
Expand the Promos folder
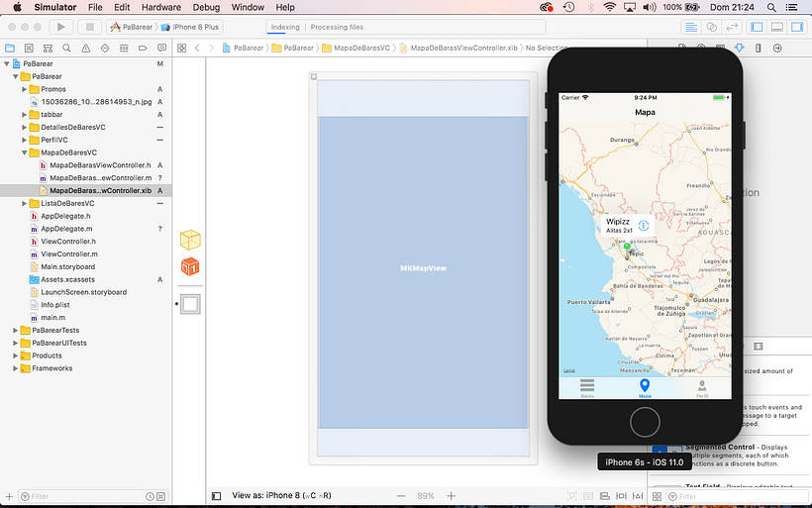25,89
